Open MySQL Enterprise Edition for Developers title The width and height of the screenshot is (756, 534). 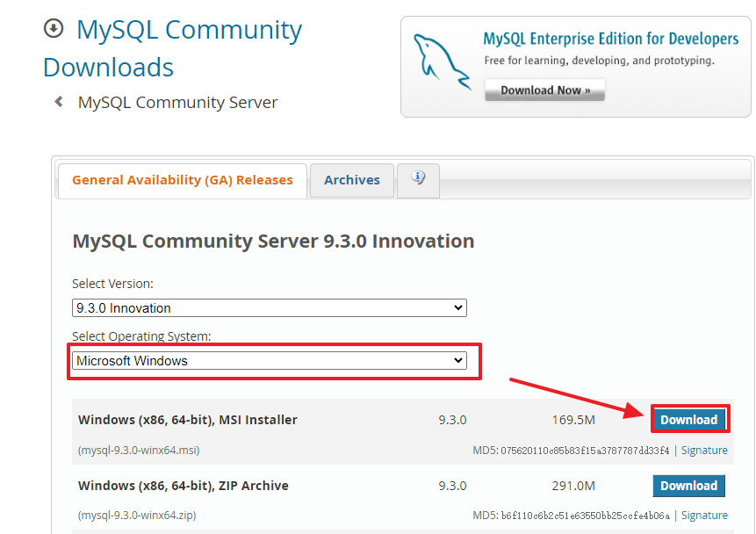coord(611,39)
